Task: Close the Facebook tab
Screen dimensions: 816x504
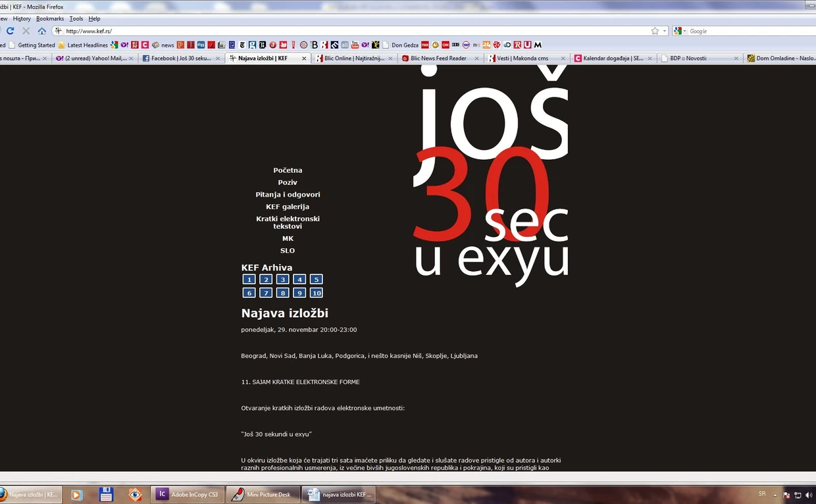Action: [218, 59]
